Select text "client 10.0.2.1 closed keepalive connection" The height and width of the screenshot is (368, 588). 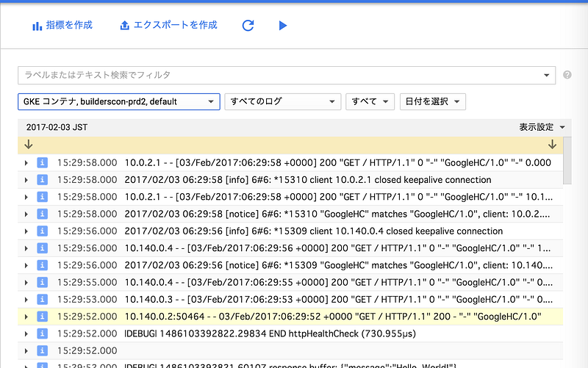coord(401,180)
